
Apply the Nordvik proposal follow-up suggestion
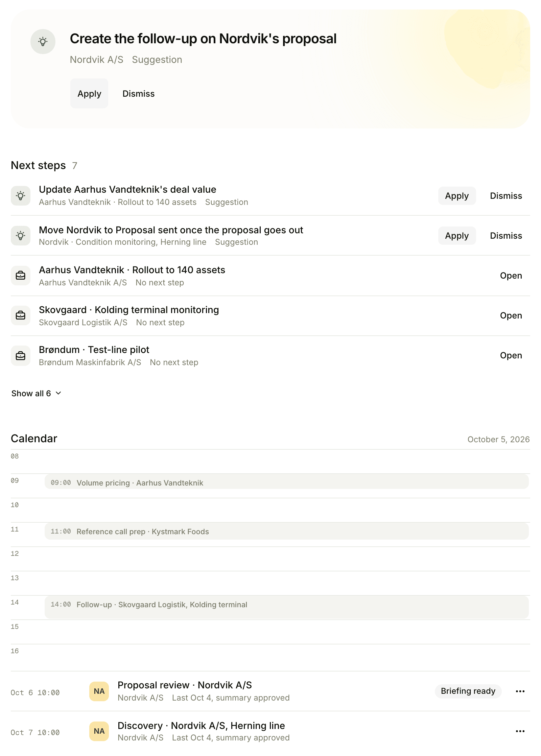(x=89, y=94)
